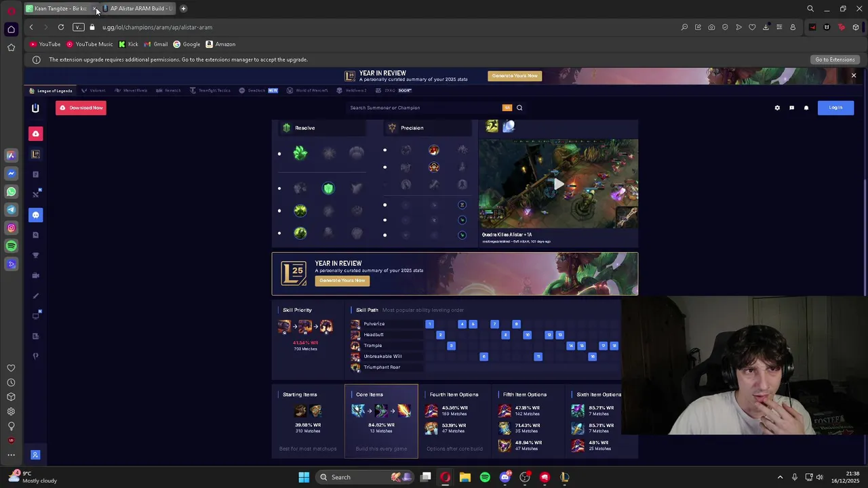Open the browser Easy Setup menu icon
Image resolution: width=868 pixels, height=488 pixels.
(779, 27)
